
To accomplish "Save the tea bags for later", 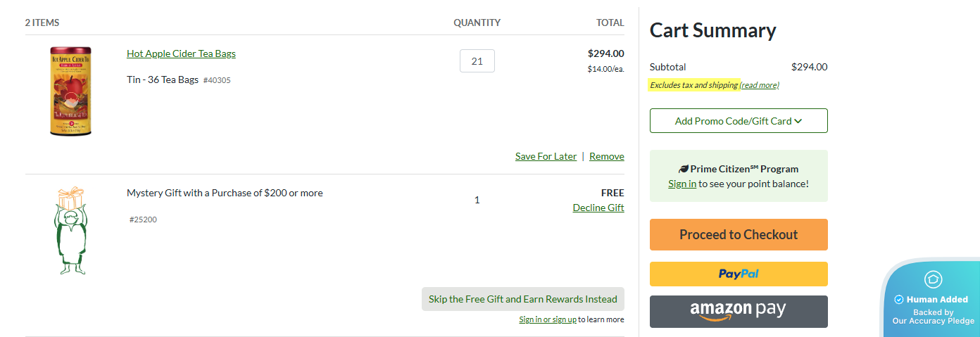I will coord(546,156).
